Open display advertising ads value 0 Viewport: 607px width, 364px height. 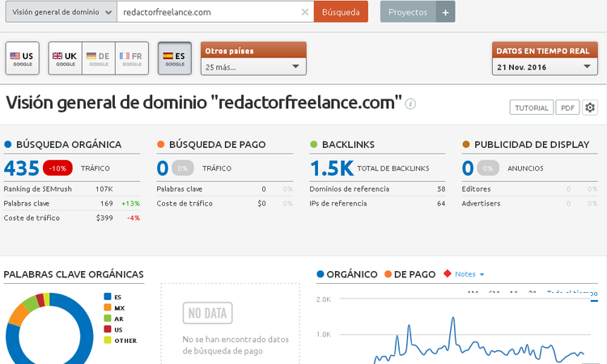click(468, 168)
